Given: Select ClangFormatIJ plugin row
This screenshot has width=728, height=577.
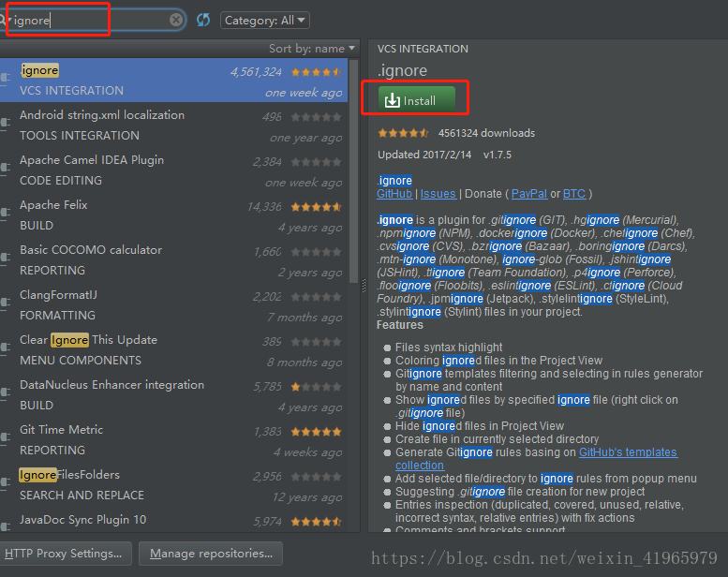Looking at the screenshot, I should pyautogui.click(x=173, y=305).
